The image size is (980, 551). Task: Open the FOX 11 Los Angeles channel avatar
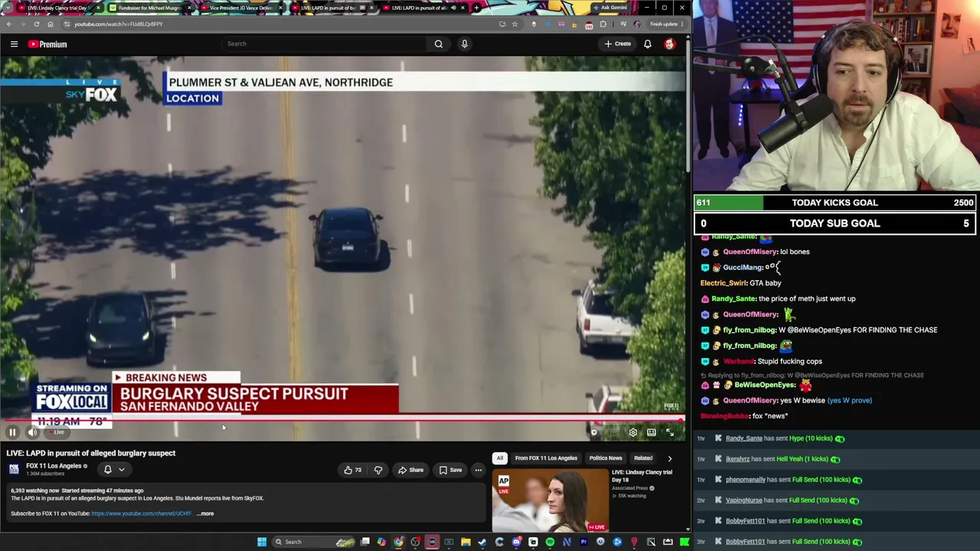point(14,469)
